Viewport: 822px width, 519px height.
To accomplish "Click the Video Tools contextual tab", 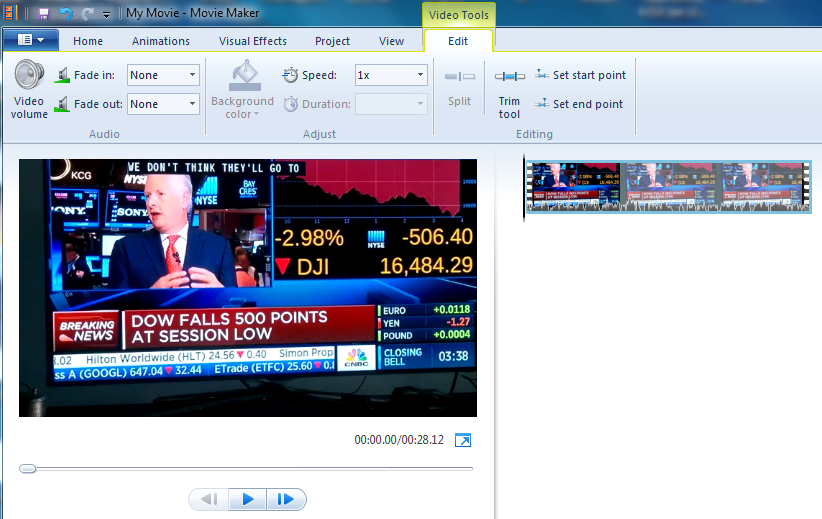I will (459, 15).
